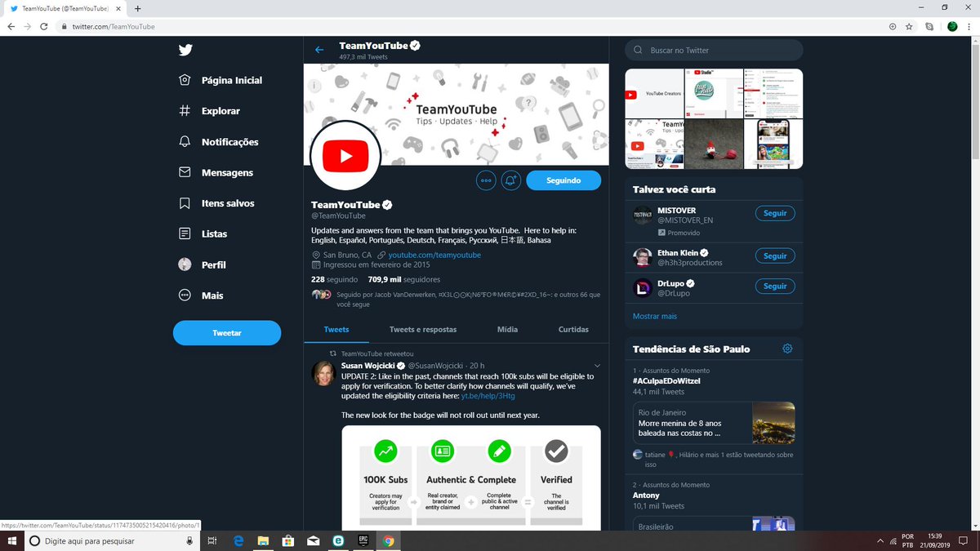Viewport: 980px width, 551px height.
Task: Open File Explorer from the taskbar
Action: [263, 540]
